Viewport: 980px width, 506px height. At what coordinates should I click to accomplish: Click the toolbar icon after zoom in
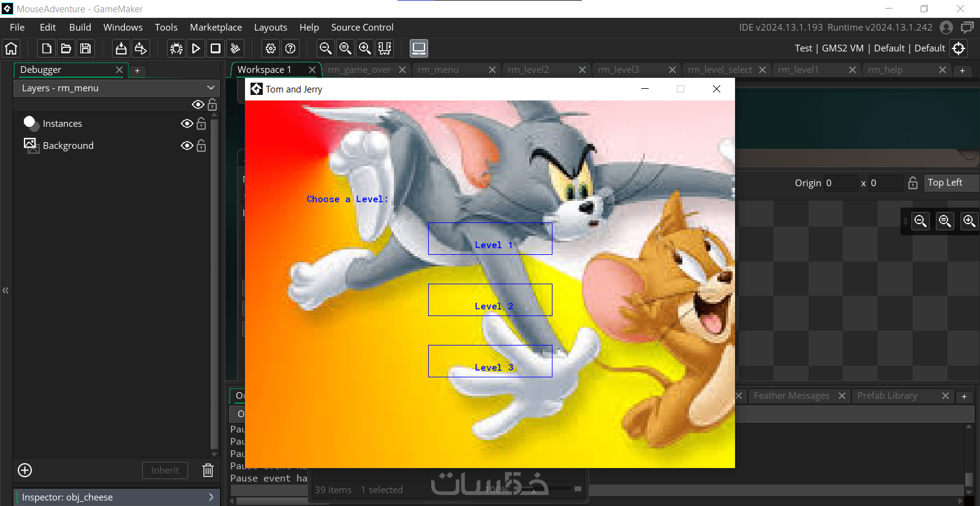tap(385, 48)
